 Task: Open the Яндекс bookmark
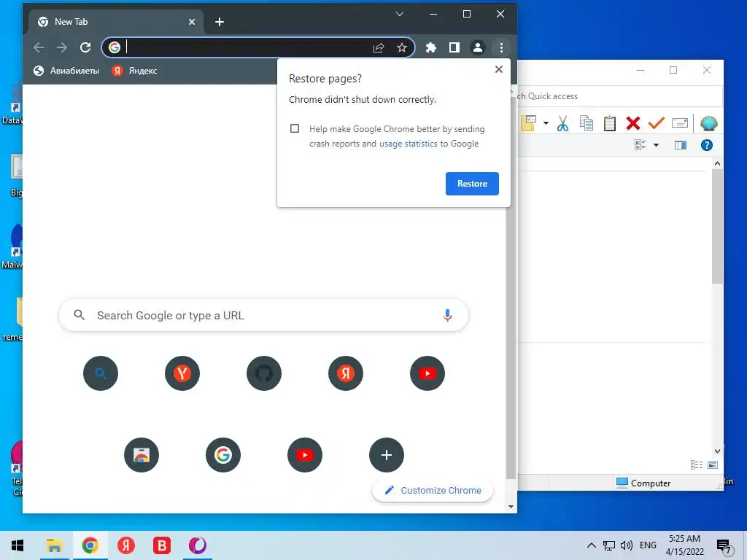[x=134, y=71]
